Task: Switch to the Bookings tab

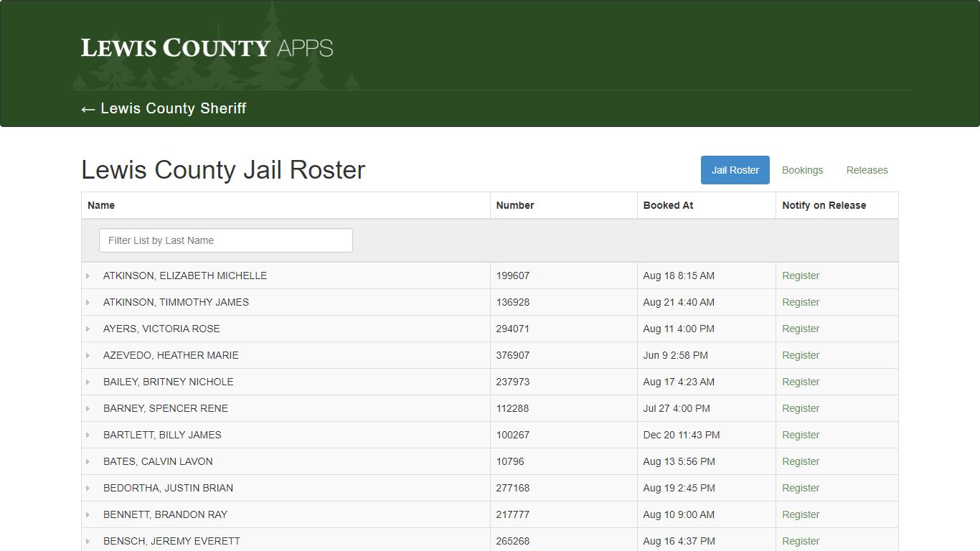Action: [802, 170]
